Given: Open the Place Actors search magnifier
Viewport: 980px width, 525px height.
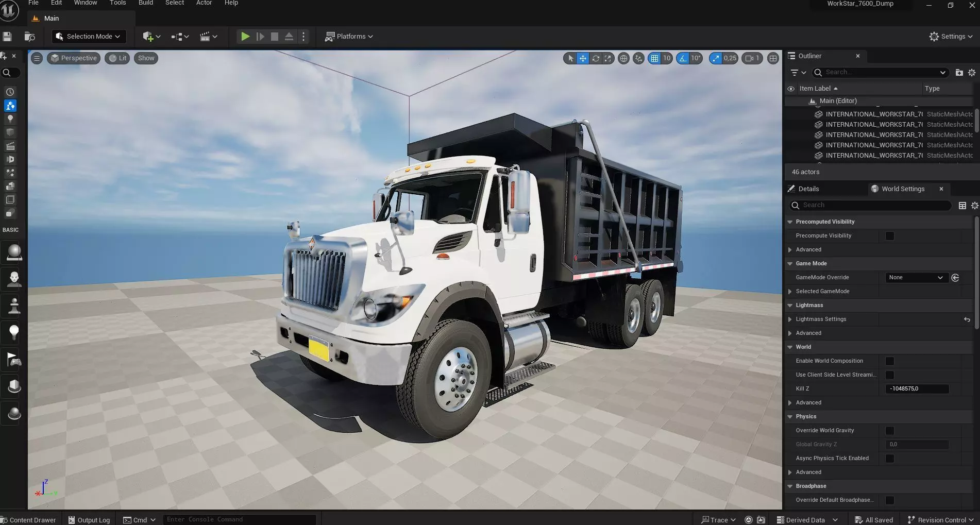Looking at the screenshot, I should 7,73.
